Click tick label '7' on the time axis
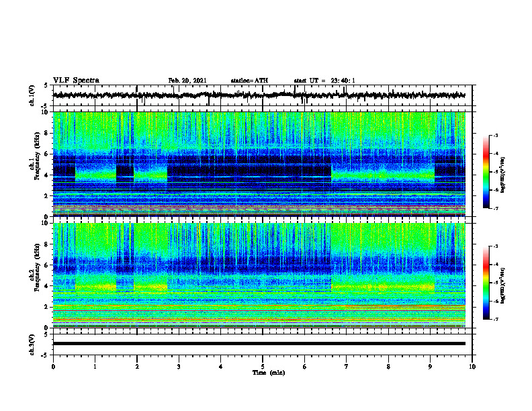 coord(347,367)
